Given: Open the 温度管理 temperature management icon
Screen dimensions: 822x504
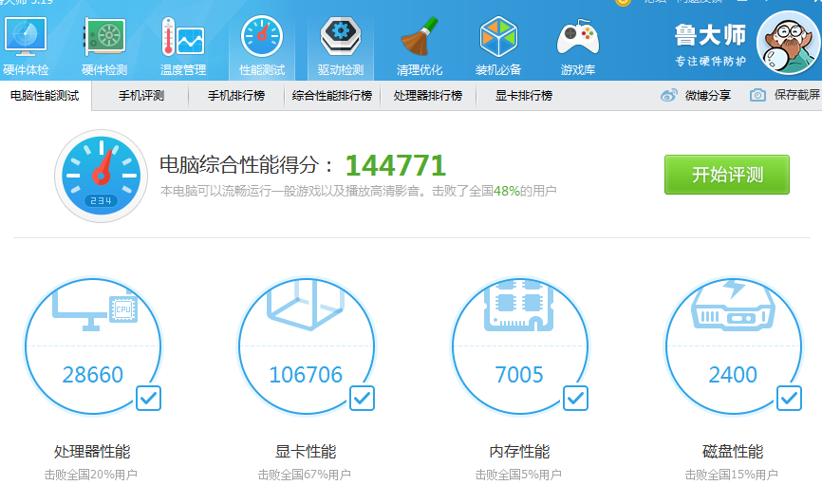Looking at the screenshot, I should pos(183,37).
